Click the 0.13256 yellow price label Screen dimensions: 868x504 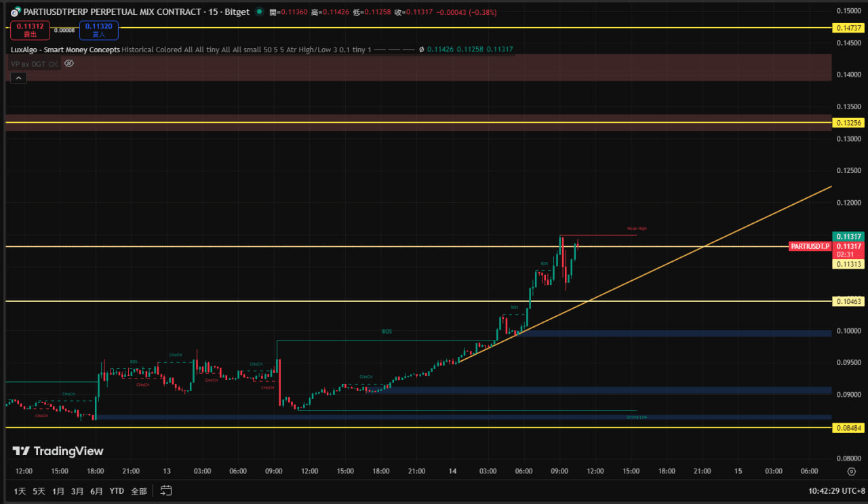849,123
